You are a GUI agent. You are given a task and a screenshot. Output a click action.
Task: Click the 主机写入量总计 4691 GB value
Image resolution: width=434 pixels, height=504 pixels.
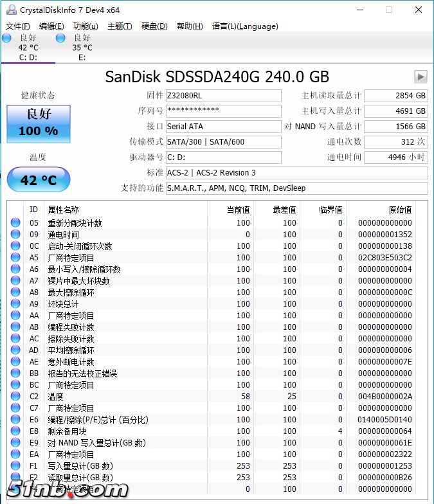(x=396, y=111)
